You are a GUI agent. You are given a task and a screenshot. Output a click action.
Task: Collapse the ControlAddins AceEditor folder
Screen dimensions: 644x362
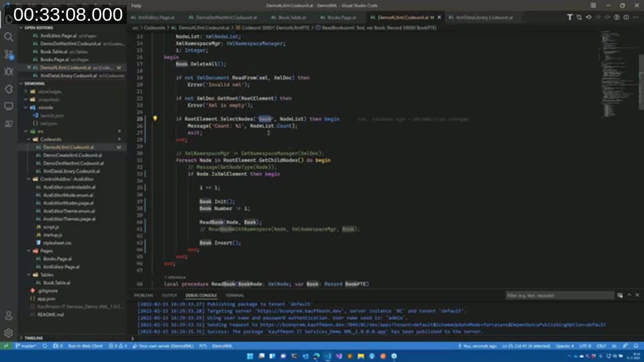62,179
